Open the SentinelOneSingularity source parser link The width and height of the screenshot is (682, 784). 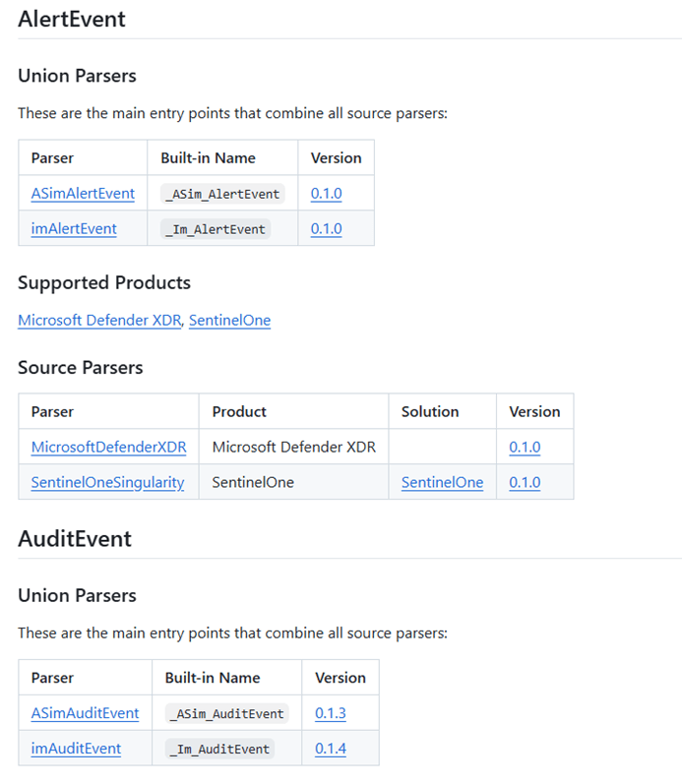[107, 483]
